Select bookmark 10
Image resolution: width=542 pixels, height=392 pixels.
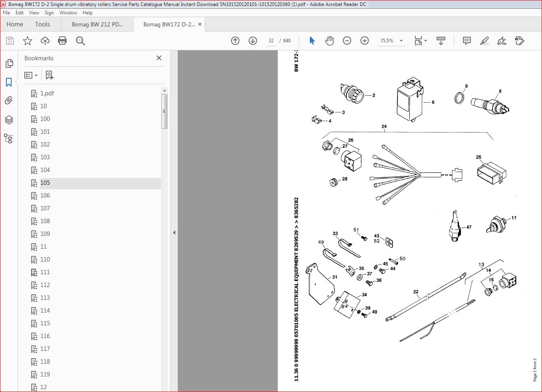tap(44, 106)
